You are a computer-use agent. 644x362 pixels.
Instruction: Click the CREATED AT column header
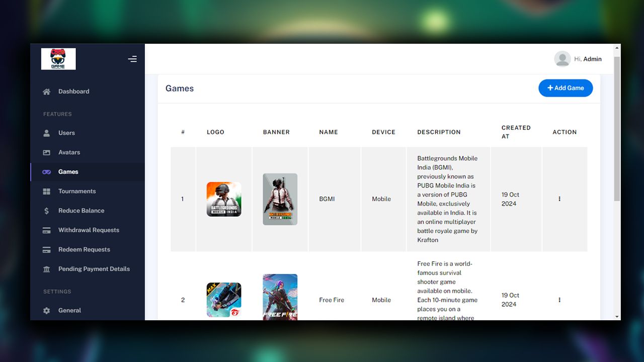(x=516, y=132)
